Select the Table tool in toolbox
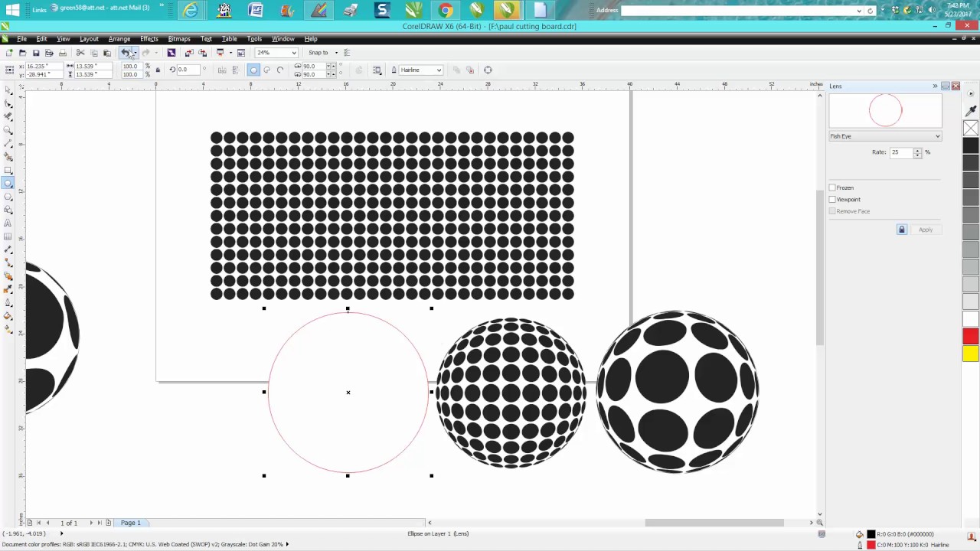This screenshot has height=551, width=980. point(8,236)
